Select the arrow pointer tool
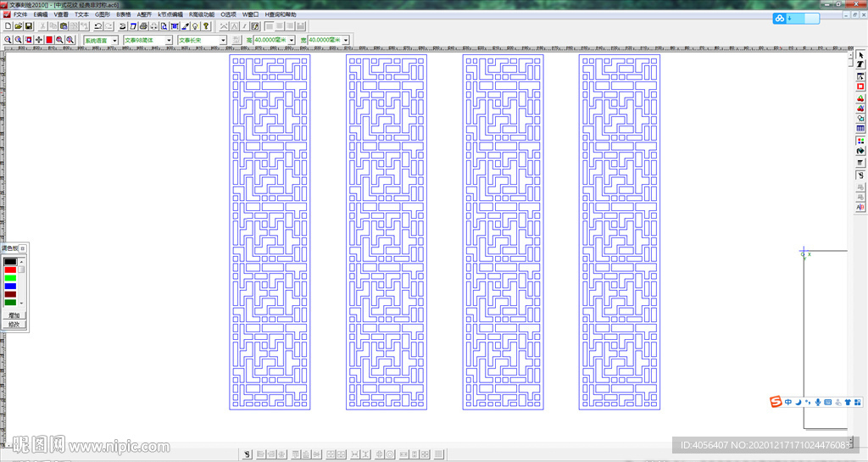This screenshot has width=868, height=462. (x=860, y=55)
